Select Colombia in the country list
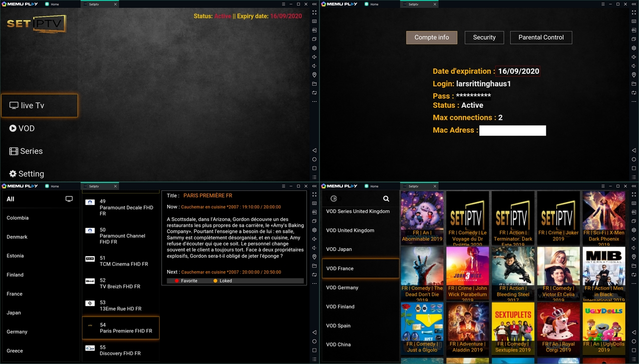 tap(17, 218)
